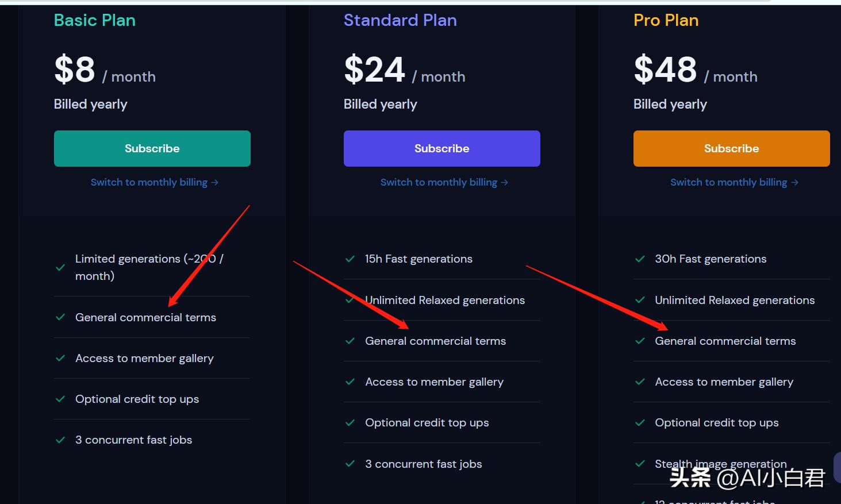Click checkmark by Pro General commercial terms
This screenshot has height=504, width=841.
640,341
